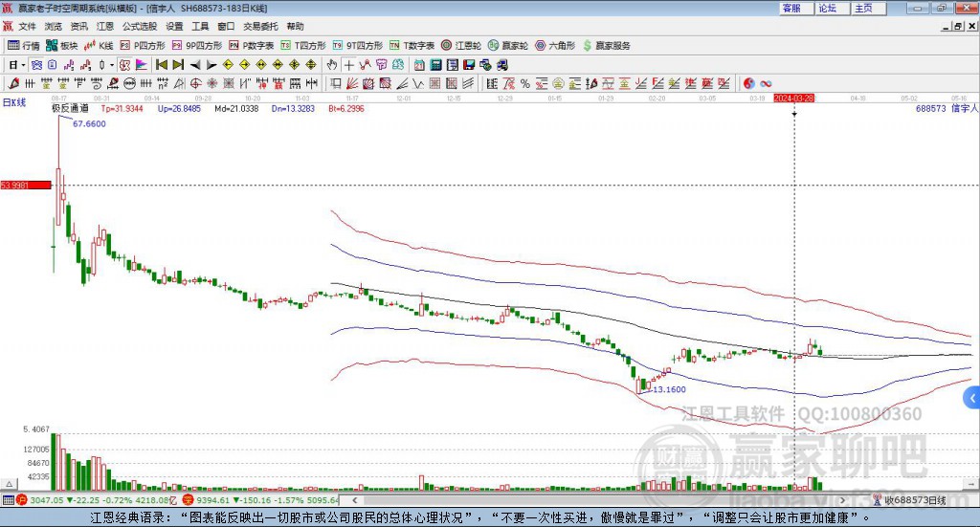Open the 板块 sector view
The image size is (980, 527).
click(x=62, y=46)
